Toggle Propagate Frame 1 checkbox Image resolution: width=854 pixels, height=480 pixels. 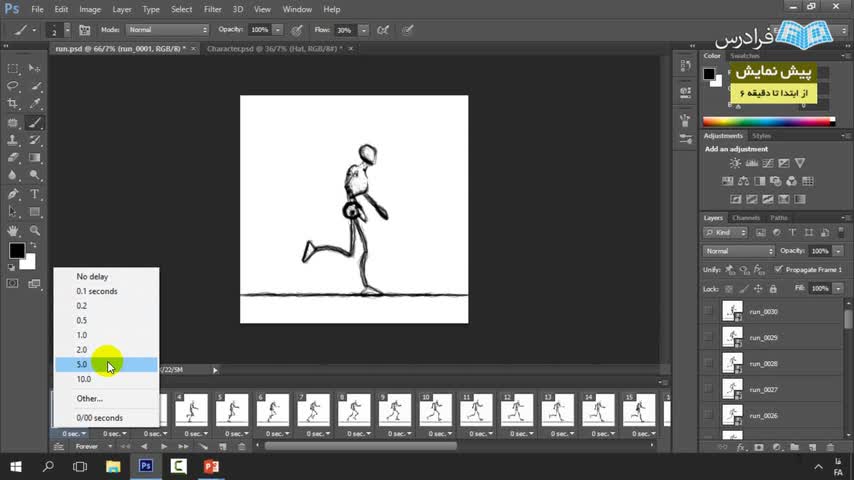[778, 270]
